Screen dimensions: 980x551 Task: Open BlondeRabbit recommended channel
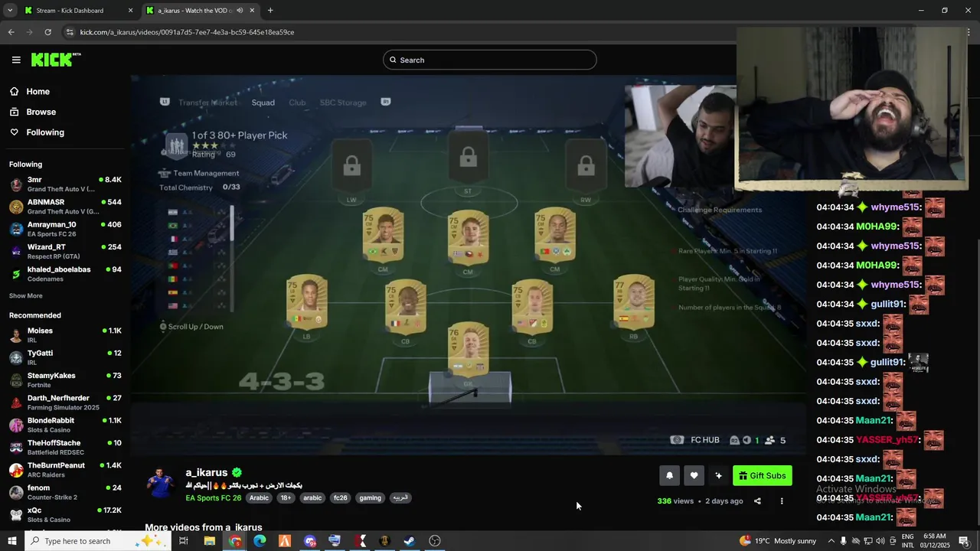(64, 425)
